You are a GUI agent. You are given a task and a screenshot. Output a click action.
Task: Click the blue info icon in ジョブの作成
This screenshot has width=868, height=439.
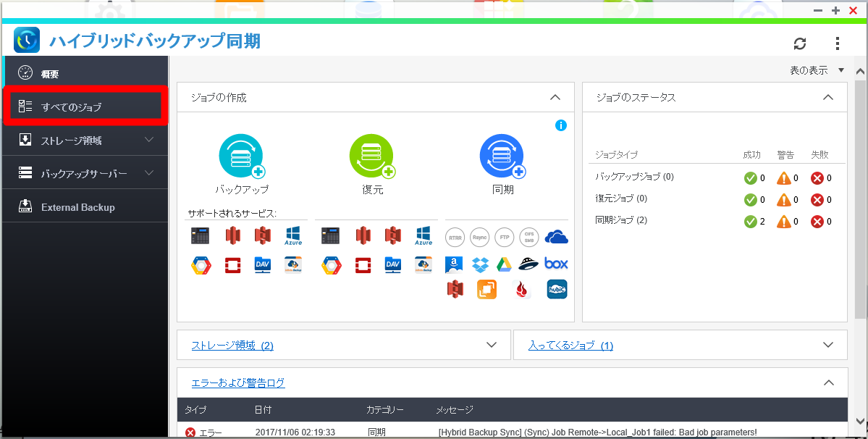click(561, 125)
